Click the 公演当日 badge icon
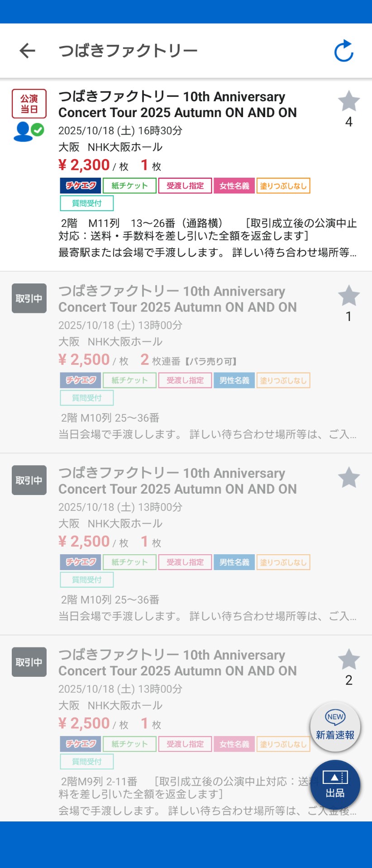The image size is (372, 868). [29, 104]
